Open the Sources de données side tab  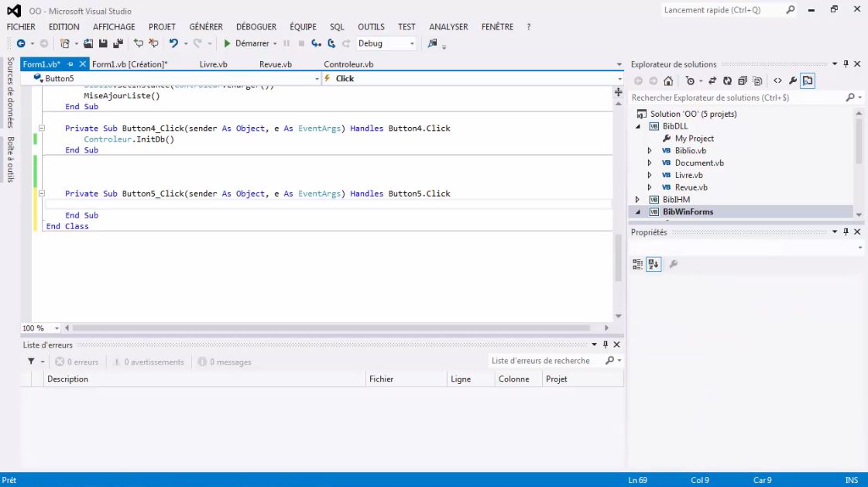[11, 92]
